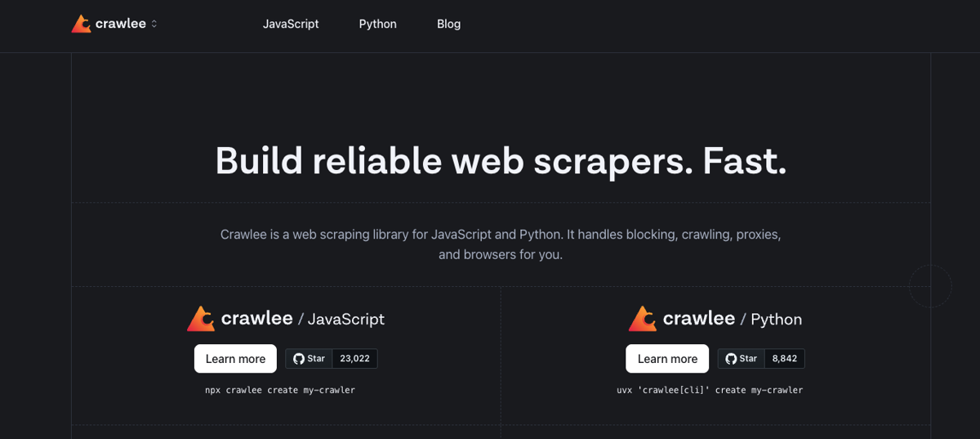
Task: Click the GitHub icon in Python Star button
Action: point(731,359)
